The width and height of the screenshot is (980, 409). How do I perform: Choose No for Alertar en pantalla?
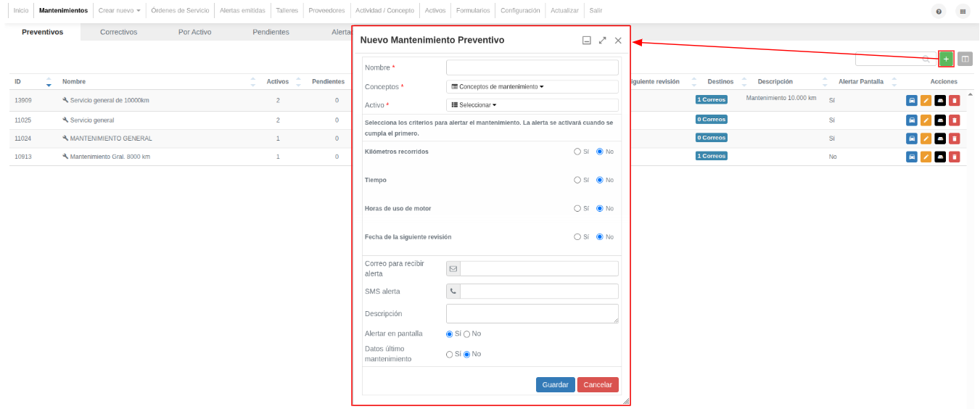467,334
